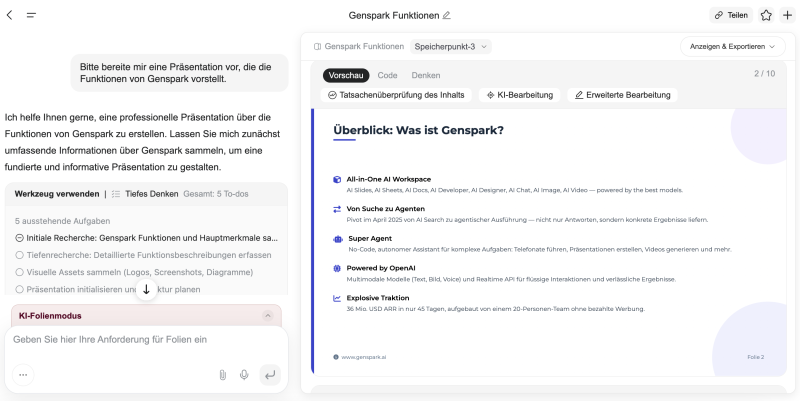Viewport: 800px width, 401px height.
Task: Collapse the KI-Folienmodus panel
Action: coord(267,316)
